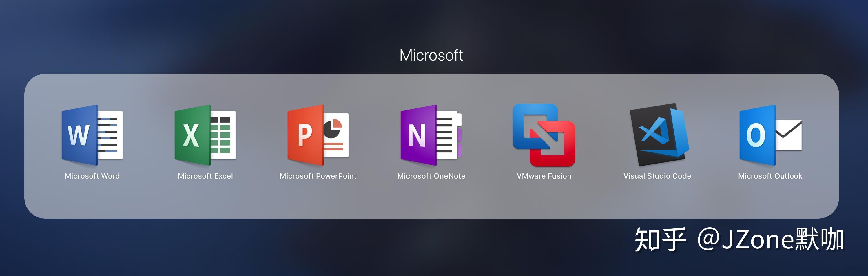Click the Microsoft Outlook label text
The image size is (868, 276).
(x=770, y=176)
